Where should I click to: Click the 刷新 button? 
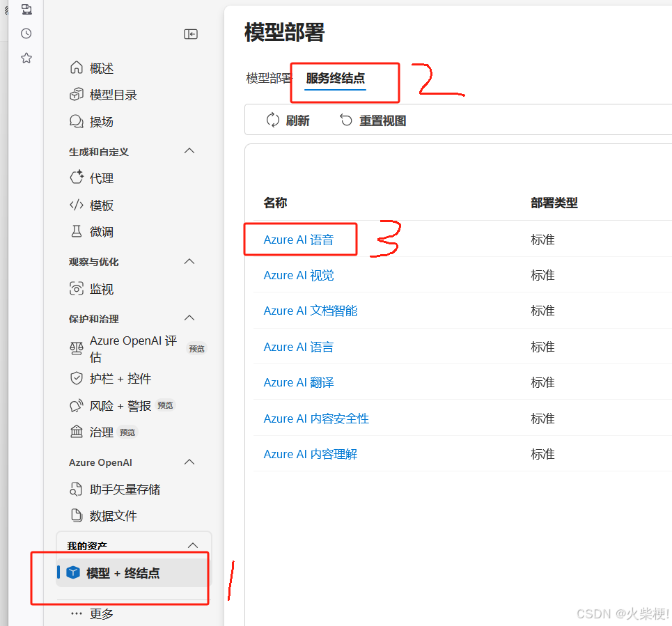(x=288, y=120)
